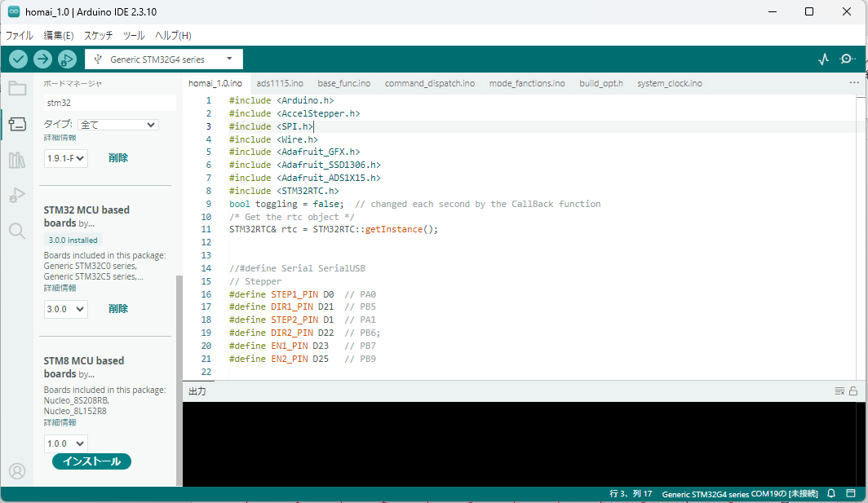Open the 3.0.0 version dropdown for STM32

[65, 309]
